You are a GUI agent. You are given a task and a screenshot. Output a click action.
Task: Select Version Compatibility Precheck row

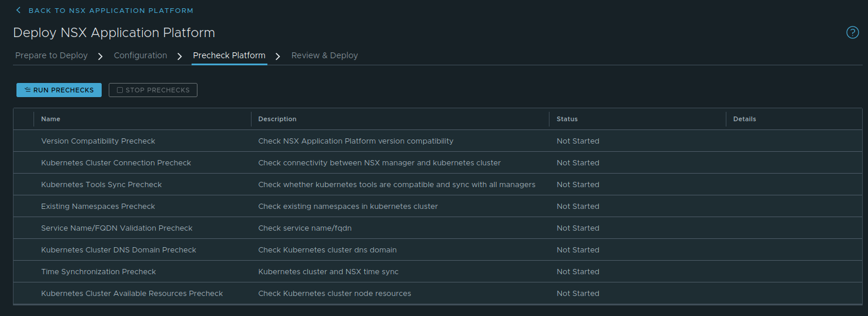point(98,141)
